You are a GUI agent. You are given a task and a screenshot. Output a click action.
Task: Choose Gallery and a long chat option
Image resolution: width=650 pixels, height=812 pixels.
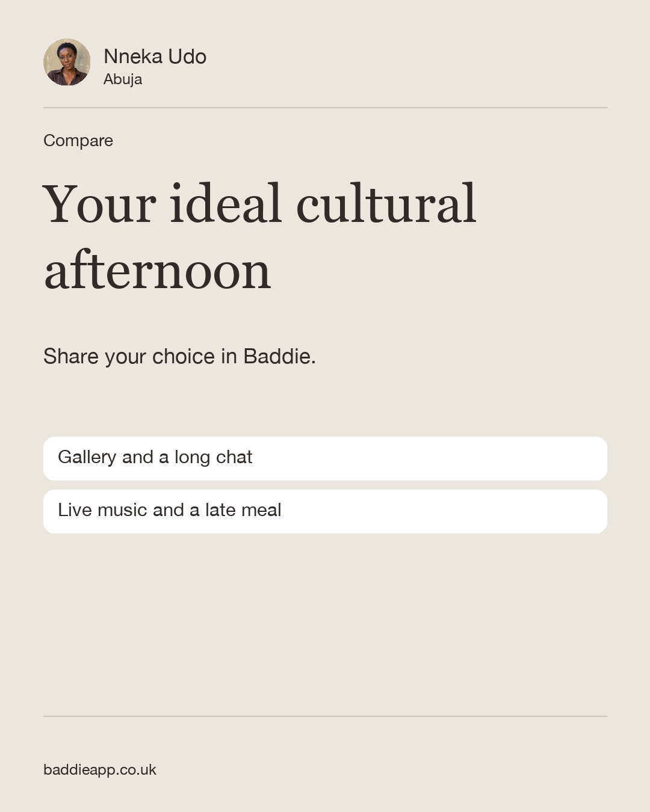325,458
